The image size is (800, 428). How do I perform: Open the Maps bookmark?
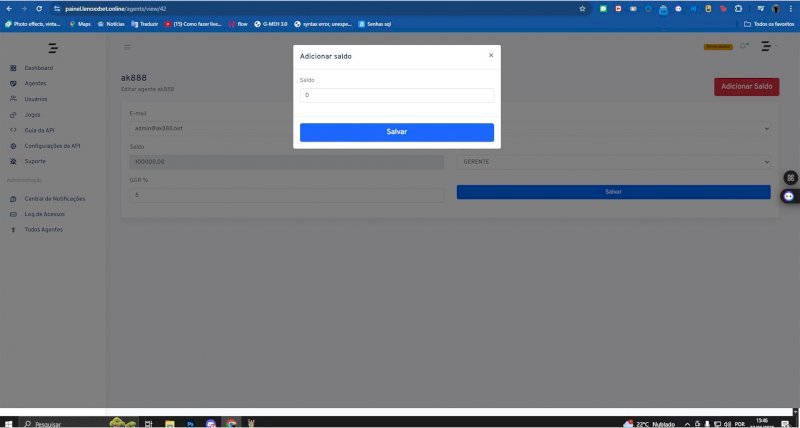pyautogui.click(x=80, y=24)
